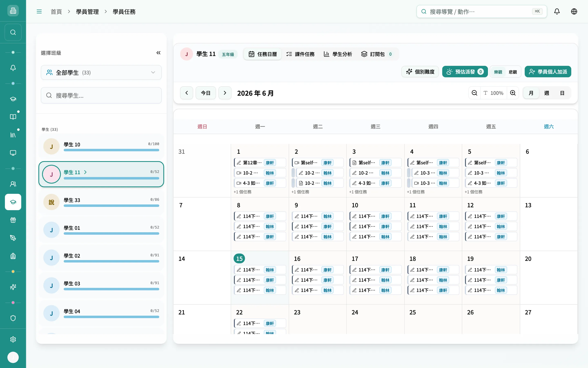Navigate to 首頁 breadcrumb

(56, 12)
